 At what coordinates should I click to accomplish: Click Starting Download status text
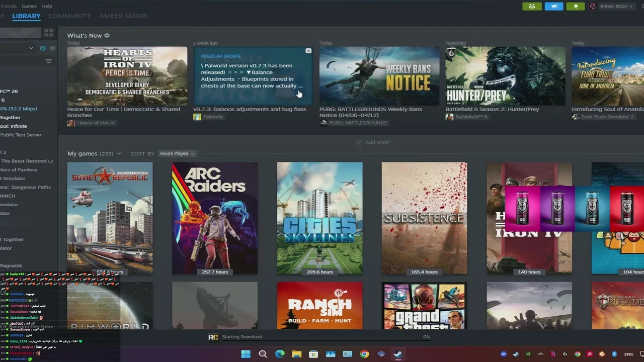(x=242, y=337)
